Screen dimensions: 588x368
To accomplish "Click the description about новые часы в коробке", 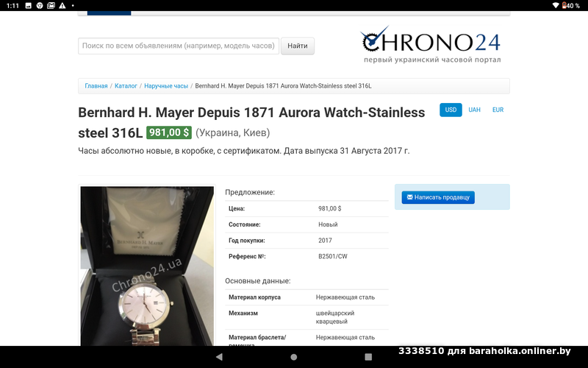I will click(x=244, y=151).
